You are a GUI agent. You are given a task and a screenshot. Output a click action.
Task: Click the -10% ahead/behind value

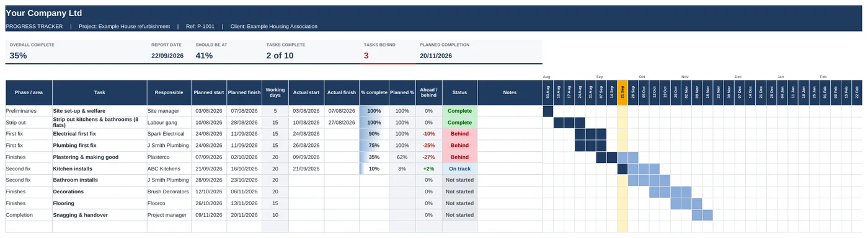pyautogui.click(x=428, y=134)
